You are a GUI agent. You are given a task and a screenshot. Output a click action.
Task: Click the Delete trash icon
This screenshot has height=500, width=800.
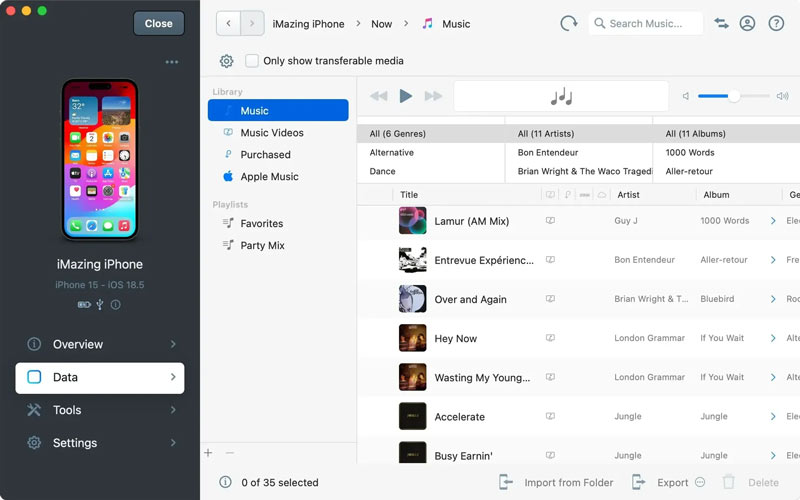[729, 482]
